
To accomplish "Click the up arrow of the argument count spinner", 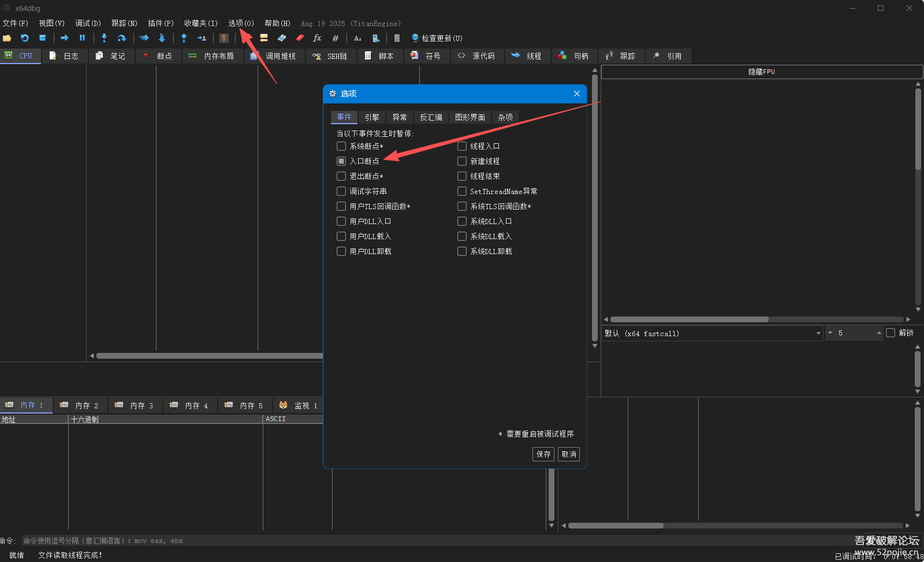I will (879, 331).
